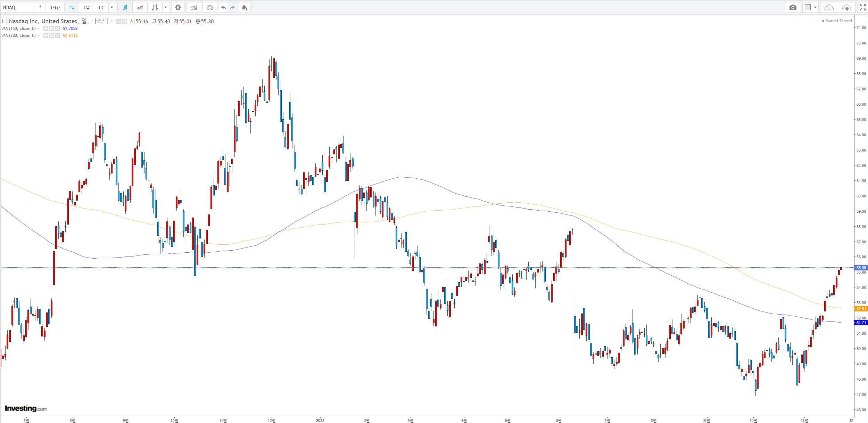This screenshot has width=868, height=423.
Task: Select the 1시간 interval
Action: click(55, 7)
